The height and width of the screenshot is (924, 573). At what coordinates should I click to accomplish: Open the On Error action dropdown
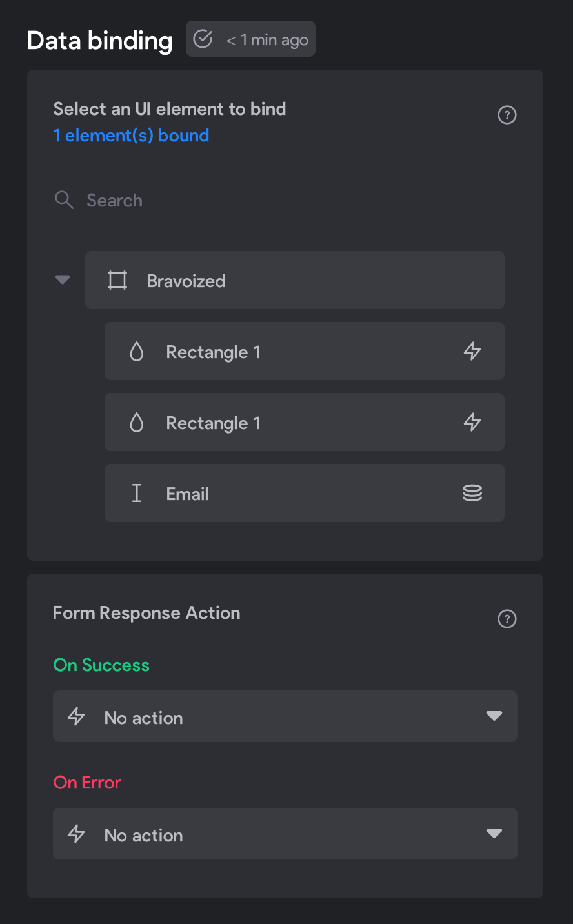point(285,834)
